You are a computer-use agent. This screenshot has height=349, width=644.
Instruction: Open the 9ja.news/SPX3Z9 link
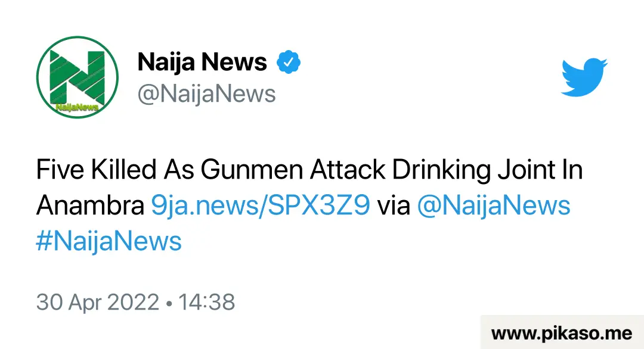[261, 205]
